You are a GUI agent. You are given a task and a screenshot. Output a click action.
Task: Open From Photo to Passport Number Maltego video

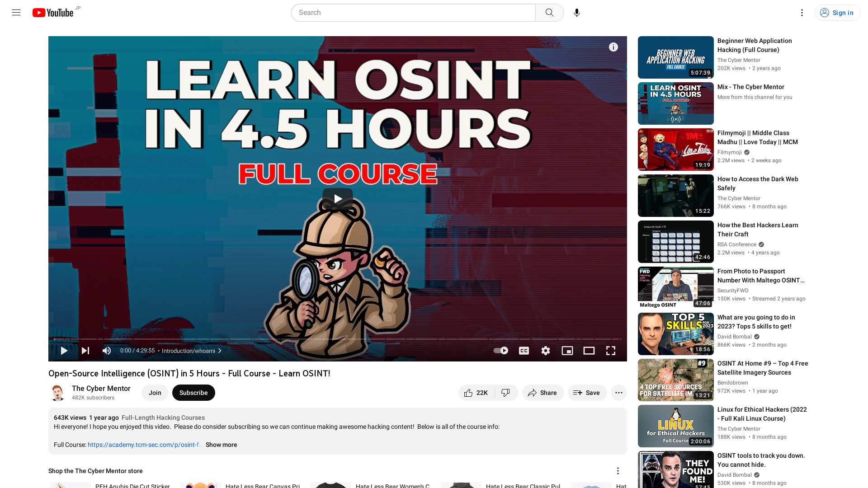pyautogui.click(x=760, y=276)
